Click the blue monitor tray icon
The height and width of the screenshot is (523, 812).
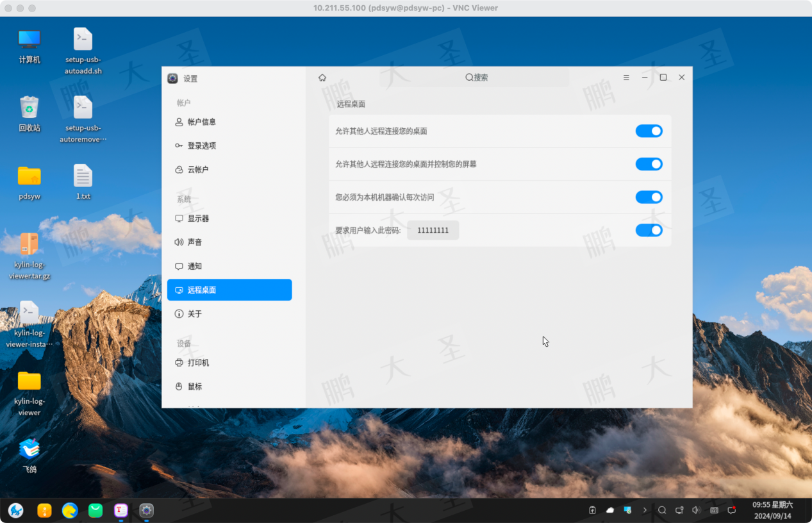tap(627, 510)
